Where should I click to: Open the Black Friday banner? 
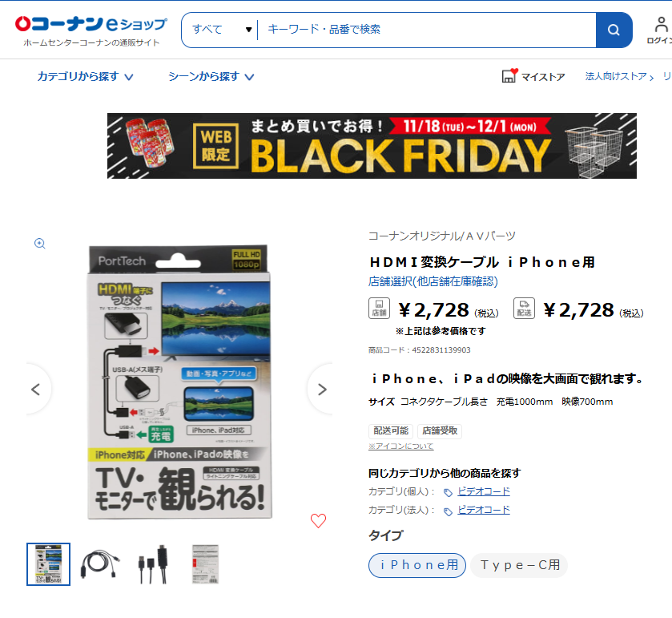pos(372,146)
